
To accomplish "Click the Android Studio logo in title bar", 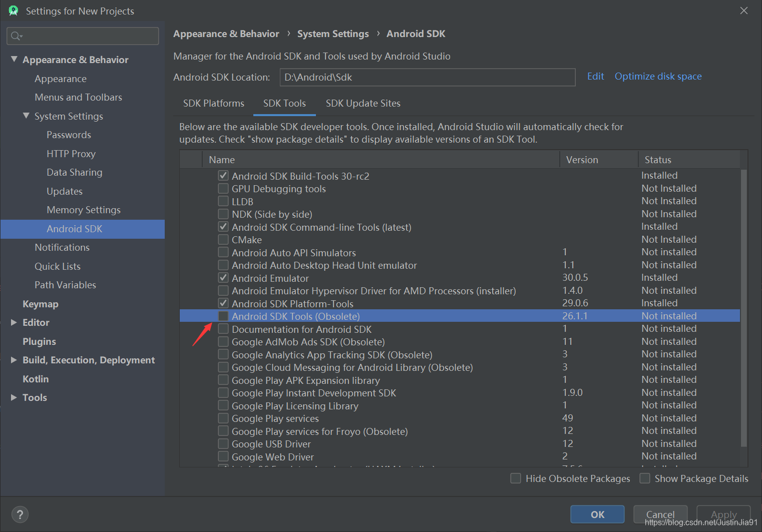I will 14,11.
